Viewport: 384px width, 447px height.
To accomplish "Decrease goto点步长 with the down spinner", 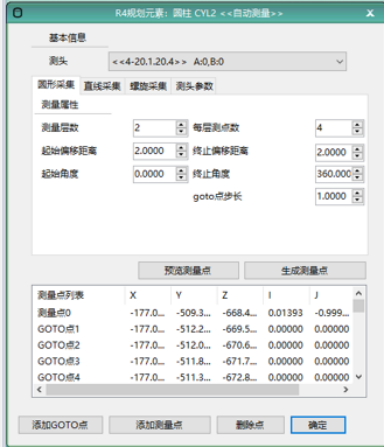I will pos(357,199).
